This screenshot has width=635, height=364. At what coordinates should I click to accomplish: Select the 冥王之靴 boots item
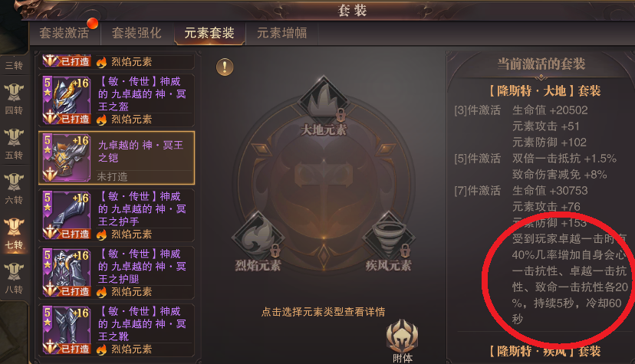click(117, 330)
